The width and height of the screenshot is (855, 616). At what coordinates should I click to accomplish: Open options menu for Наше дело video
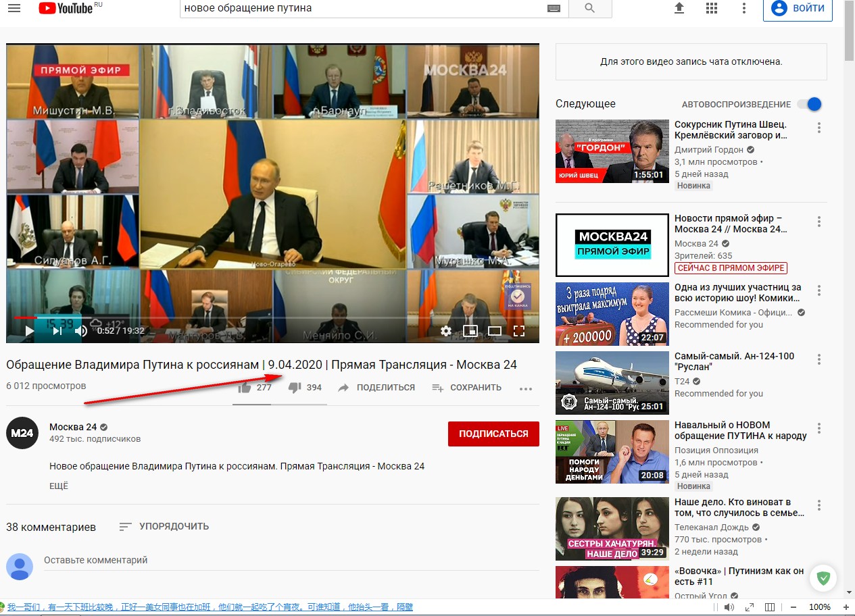819,505
